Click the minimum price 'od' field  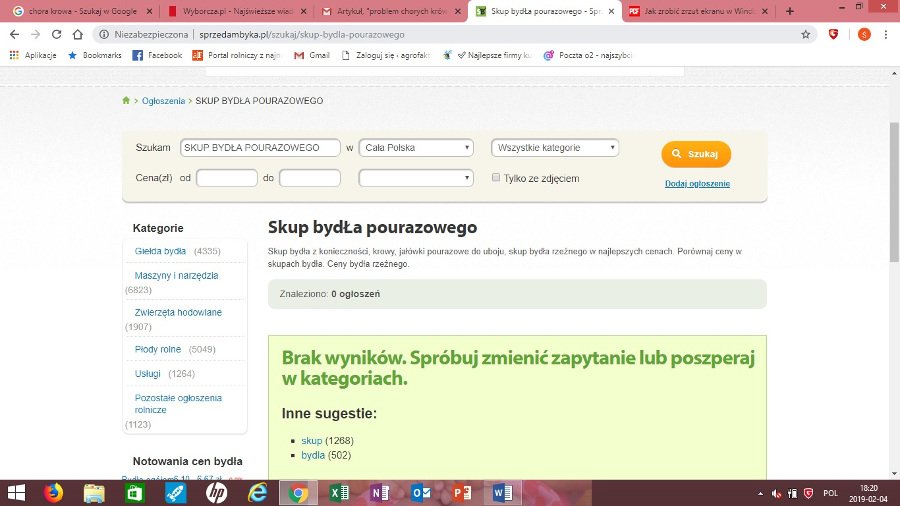pos(227,178)
